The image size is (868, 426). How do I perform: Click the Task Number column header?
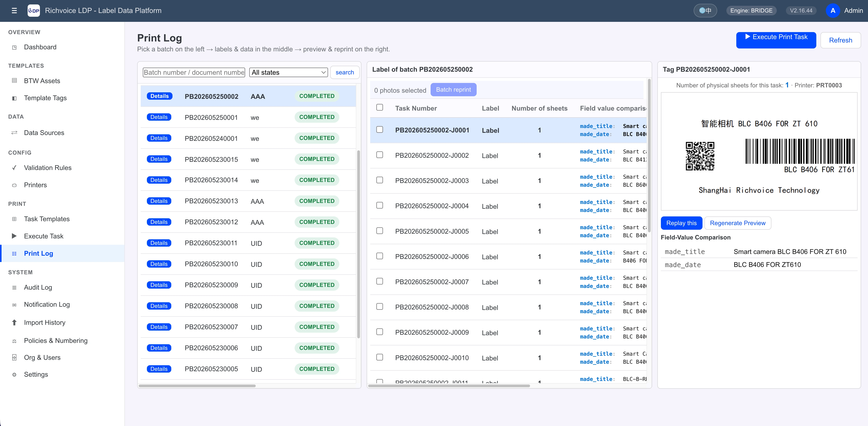tap(416, 108)
